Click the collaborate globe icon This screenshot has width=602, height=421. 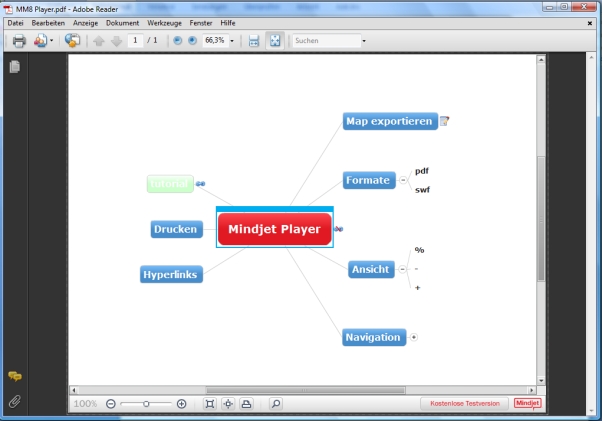pyautogui.click(x=72, y=40)
